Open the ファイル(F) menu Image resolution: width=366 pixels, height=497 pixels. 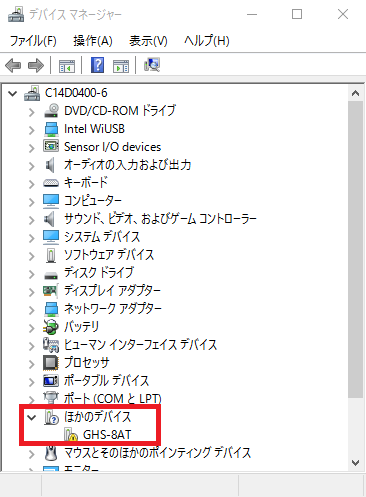pos(33,41)
